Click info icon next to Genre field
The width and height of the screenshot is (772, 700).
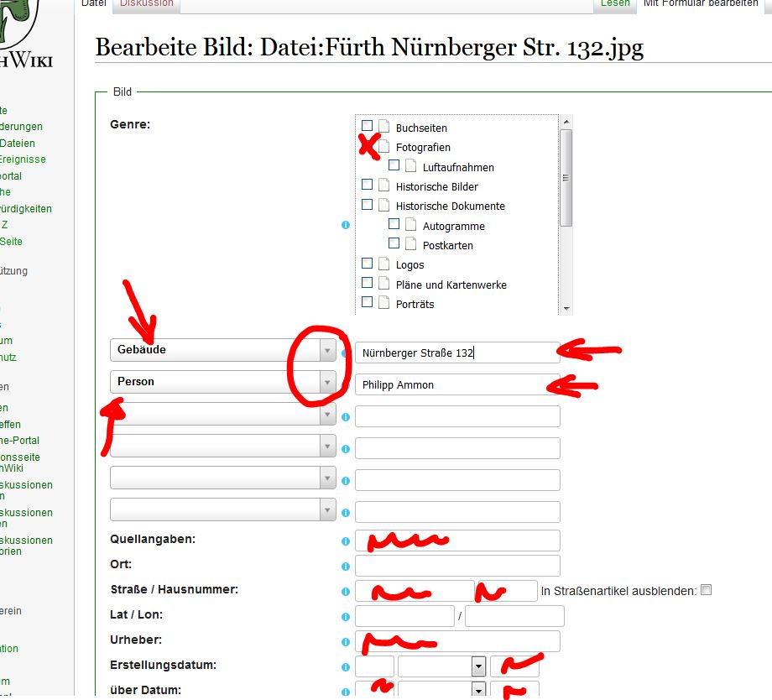(345, 225)
